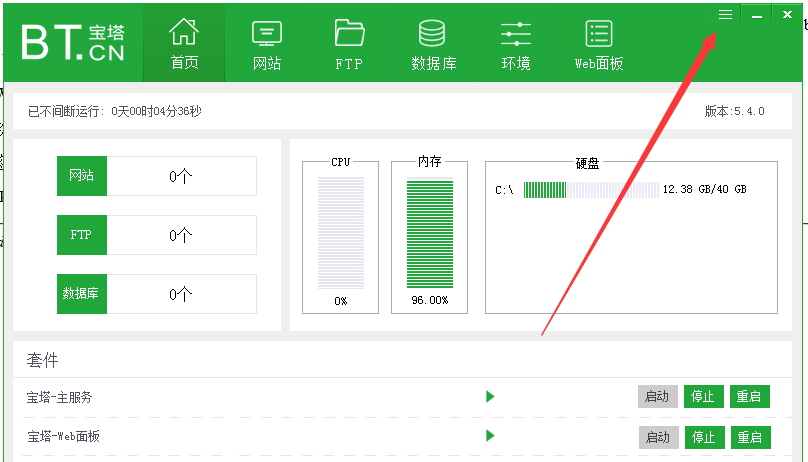Hit 重启 for 宝塔-主服务
The image size is (808, 462).
point(749,397)
